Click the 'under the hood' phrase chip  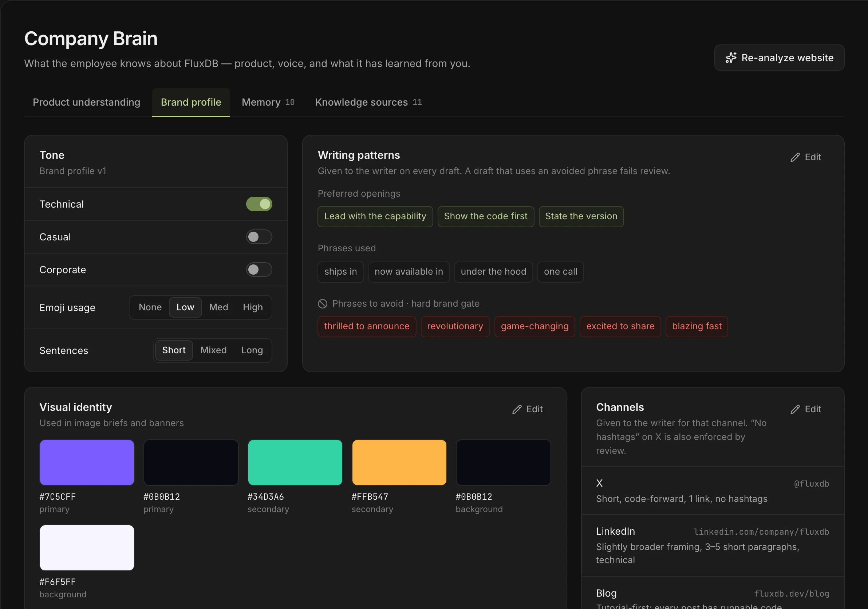point(493,272)
